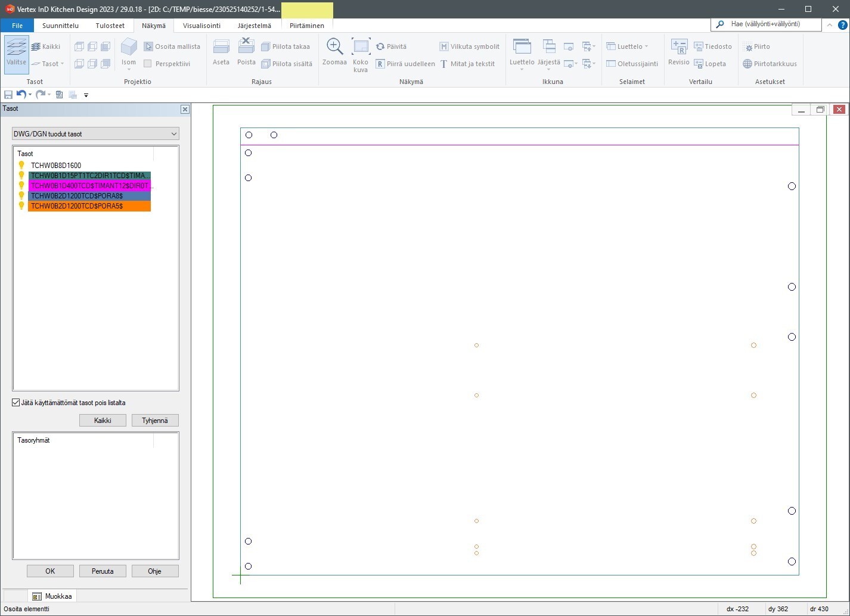Click the Mitat ja tekstit icon
Viewport: 850px width, 616px height.
tap(444, 64)
